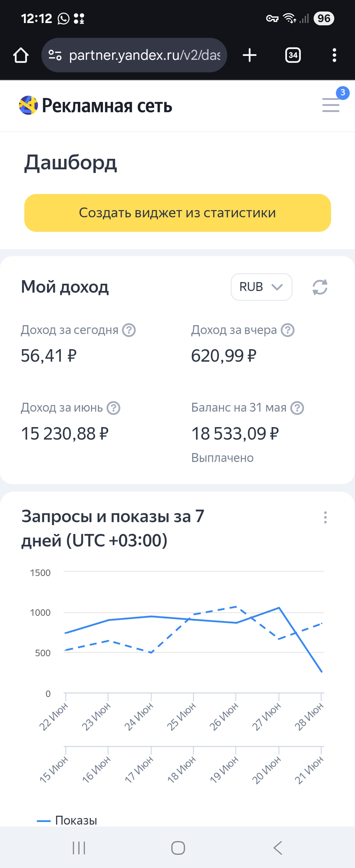Open site settings icon in address bar
Screen dimensions: 355x868
tap(55, 55)
